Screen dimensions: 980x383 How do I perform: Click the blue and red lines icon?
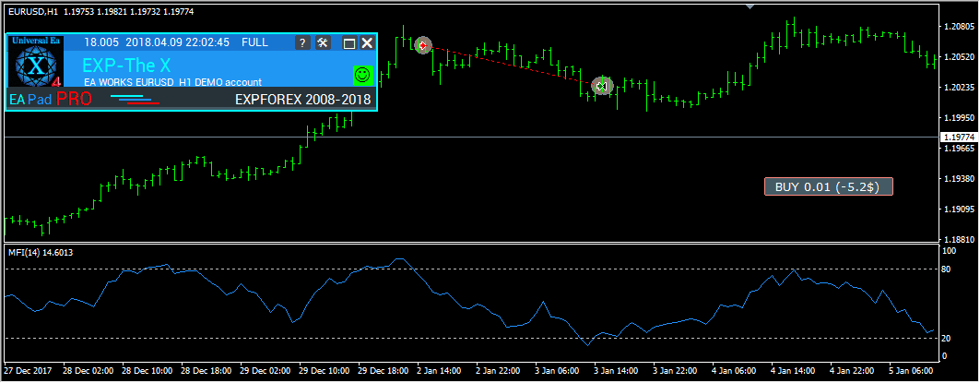click(135, 100)
